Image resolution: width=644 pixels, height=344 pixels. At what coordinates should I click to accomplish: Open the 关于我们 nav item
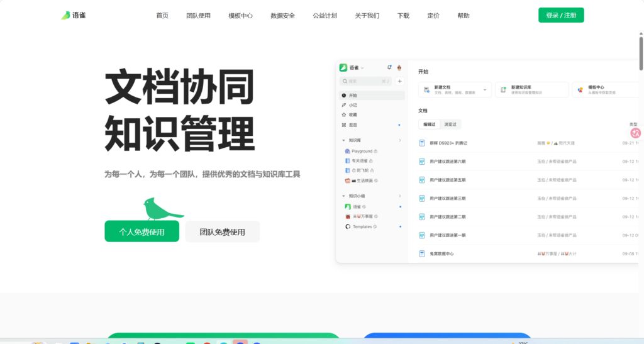tap(367, 16)
